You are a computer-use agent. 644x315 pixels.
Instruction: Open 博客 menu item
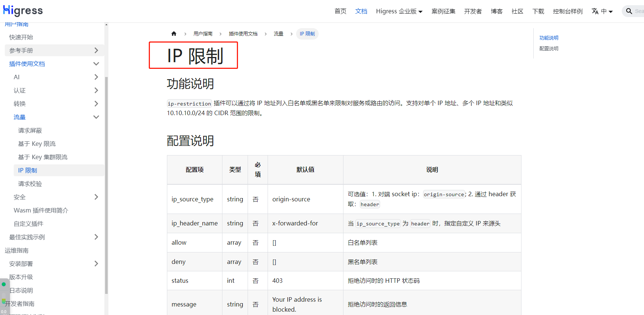497,11
